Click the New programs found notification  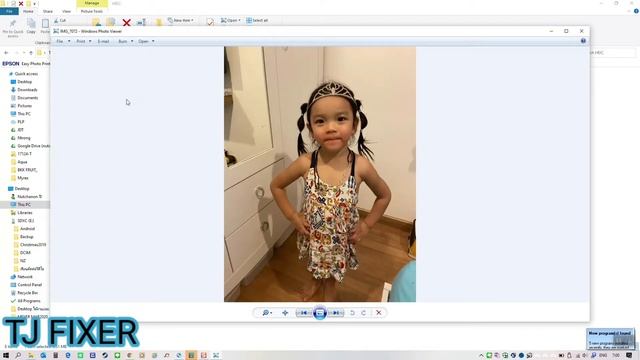(610, 339)
